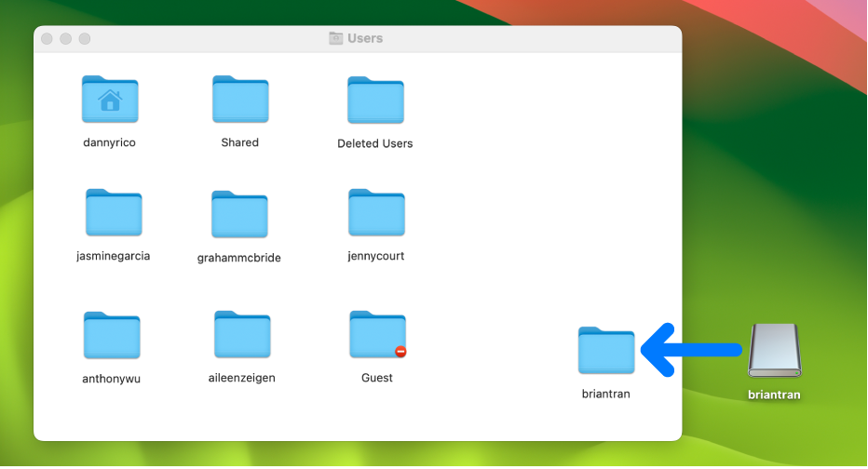Zoom the Users window with the third button
The width and height of the screenshot is (868, 469).
(x=85, y=39)
